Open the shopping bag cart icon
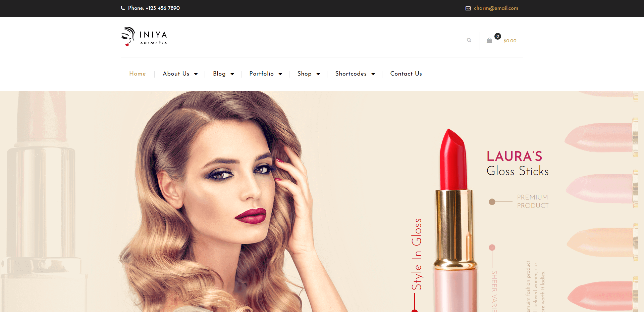 tap(489, 40)
